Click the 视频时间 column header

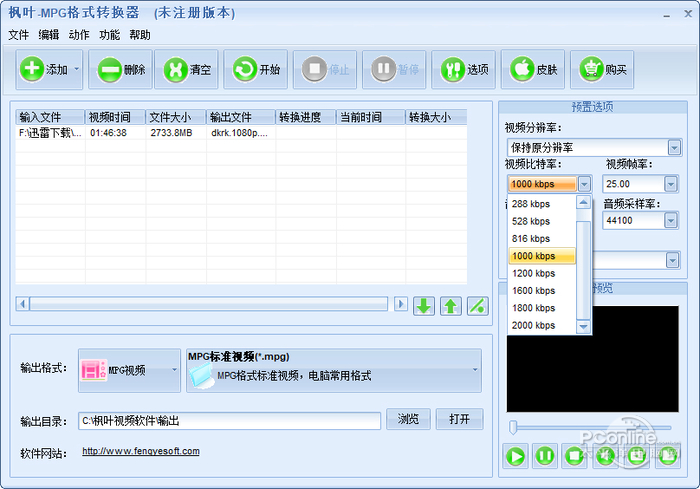click(115, 117)
